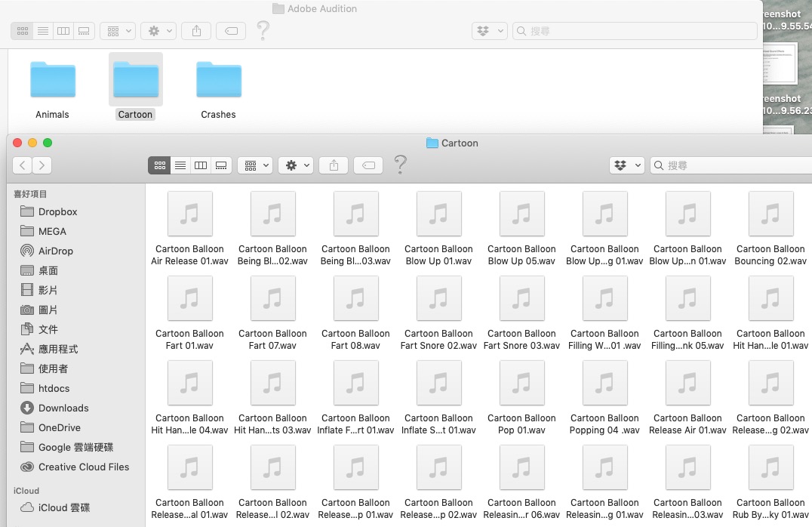Open the Dropbox toolbar dropdown in Cartoon window
This screenshot has width=812, height=527.
(626, 165)
